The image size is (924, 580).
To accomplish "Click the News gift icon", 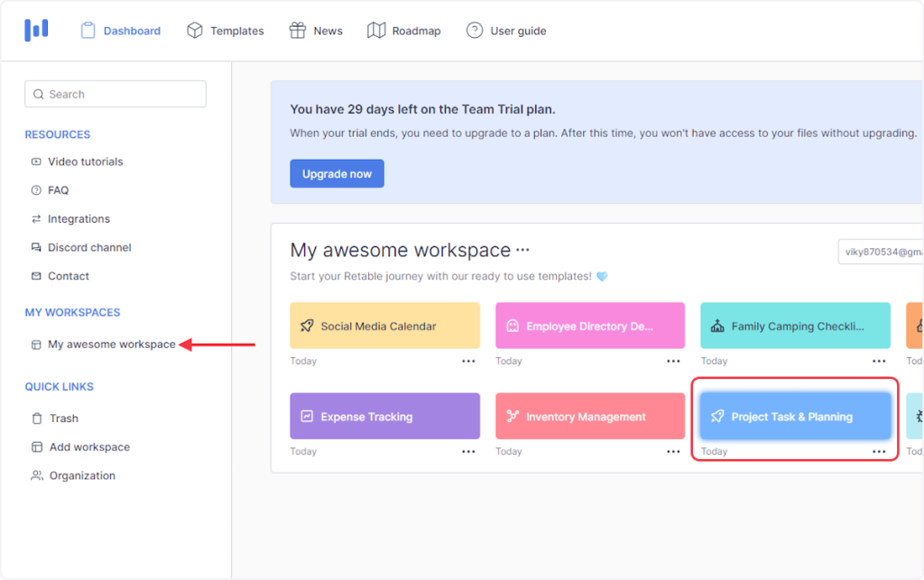I will tap(297, 31).
